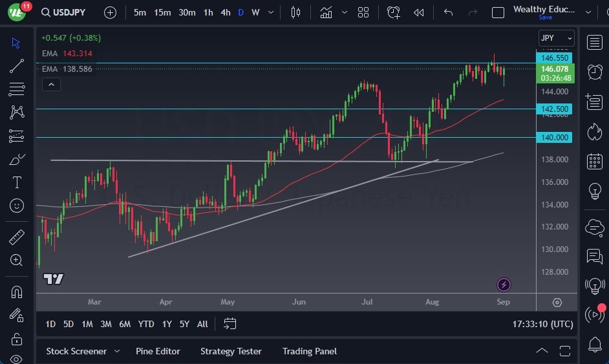
Task: Expand the JPY currency dropdown
Action: pyautogui.click(x=556, y=38)
